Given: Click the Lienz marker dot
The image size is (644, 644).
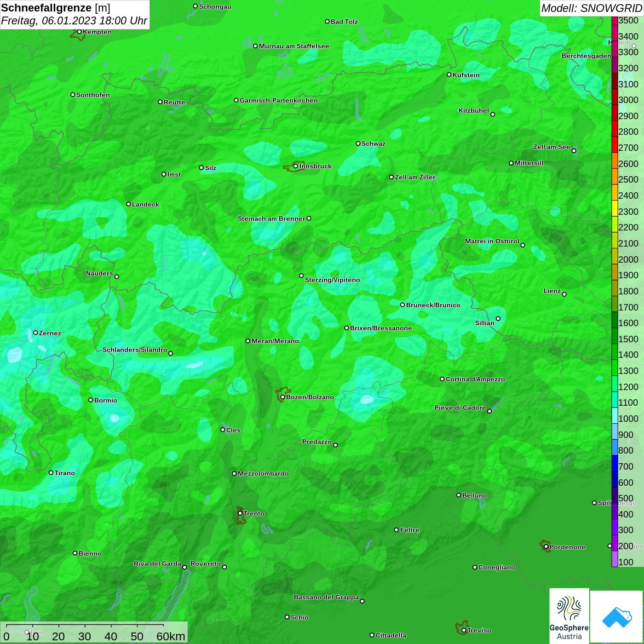Looking at the screenshot, I should (564, 294).
